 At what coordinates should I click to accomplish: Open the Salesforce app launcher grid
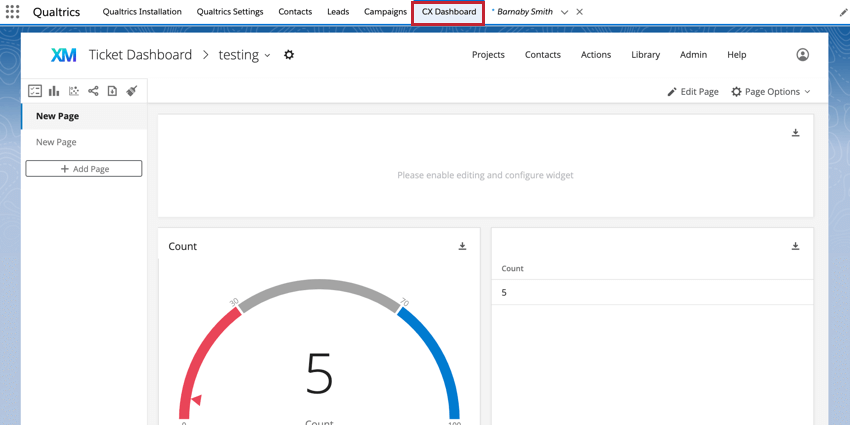(12, 11)
